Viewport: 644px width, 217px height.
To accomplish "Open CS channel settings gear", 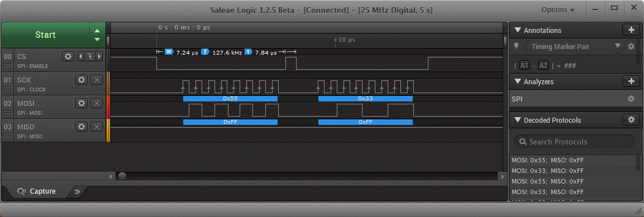I will [68, 56].
